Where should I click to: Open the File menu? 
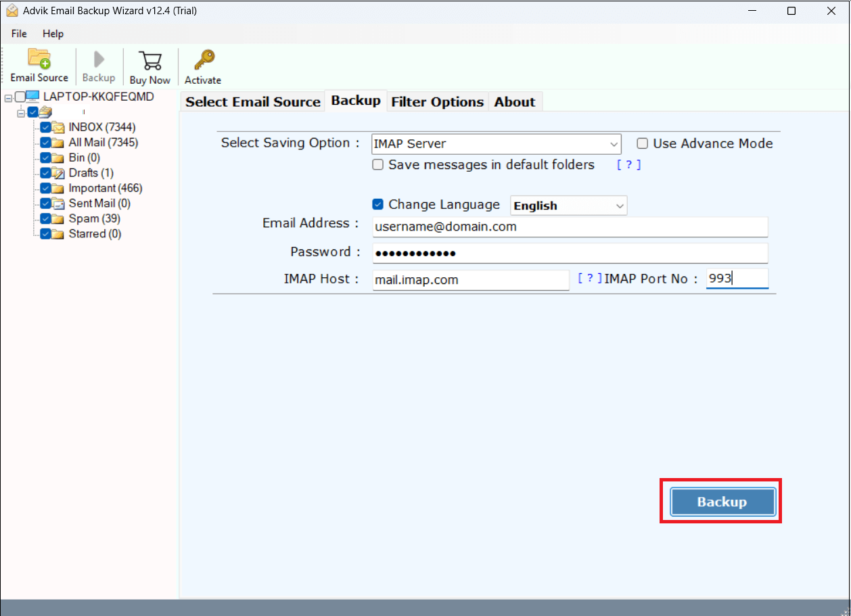click(19, 34)
